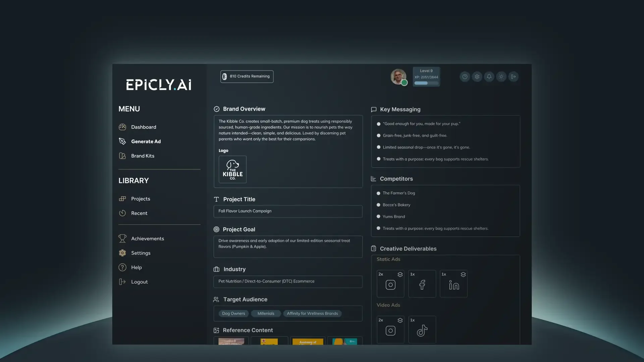This screenshot has width=644, height=362.
Task: Toggle the Affinity for Wellness Brands tag
Action: pos(312,313)
